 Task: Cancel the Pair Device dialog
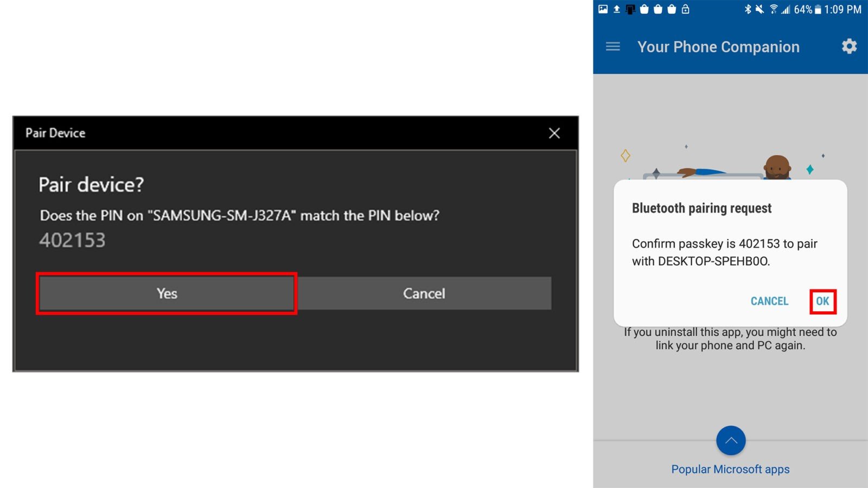(x=424, y=293)
